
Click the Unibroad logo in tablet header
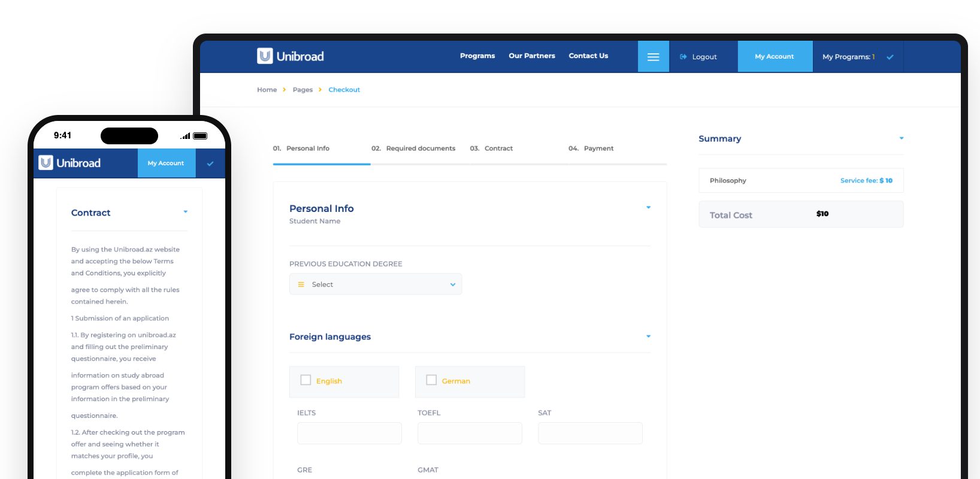click(291, 56)
